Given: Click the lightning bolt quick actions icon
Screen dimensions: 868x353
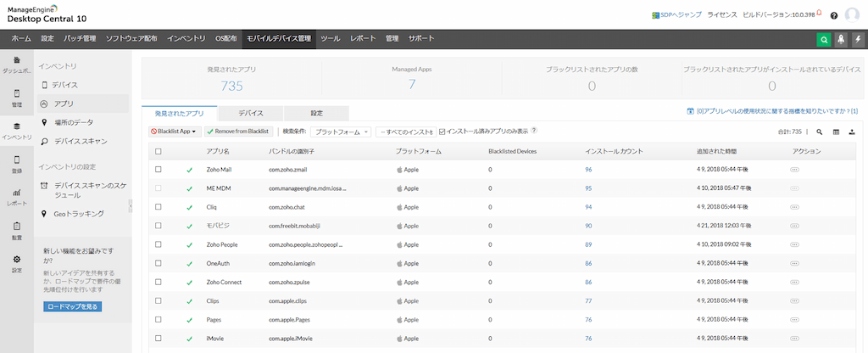Looking at the screenshot, I should point(857,39).
